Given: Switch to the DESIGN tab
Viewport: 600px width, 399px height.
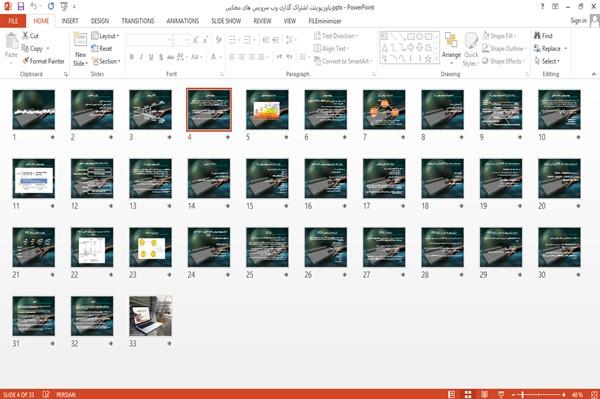Looking at the screenshot, I should 100,21.
